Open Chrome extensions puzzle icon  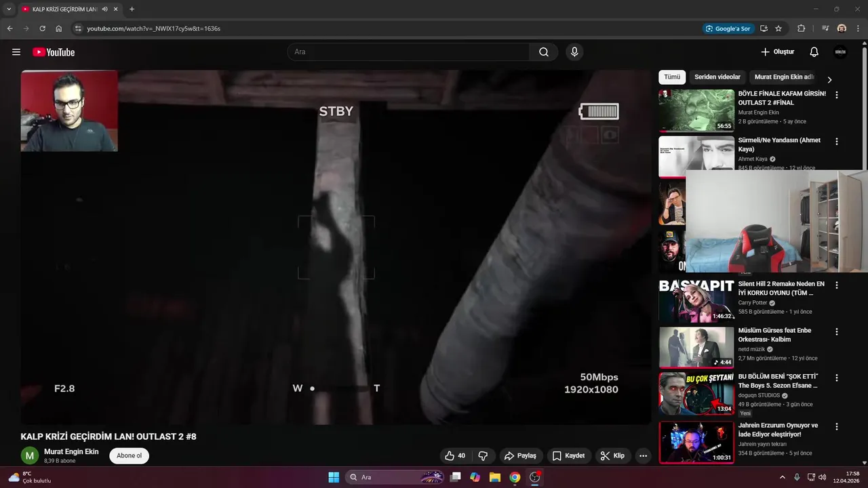click(802, 28)
